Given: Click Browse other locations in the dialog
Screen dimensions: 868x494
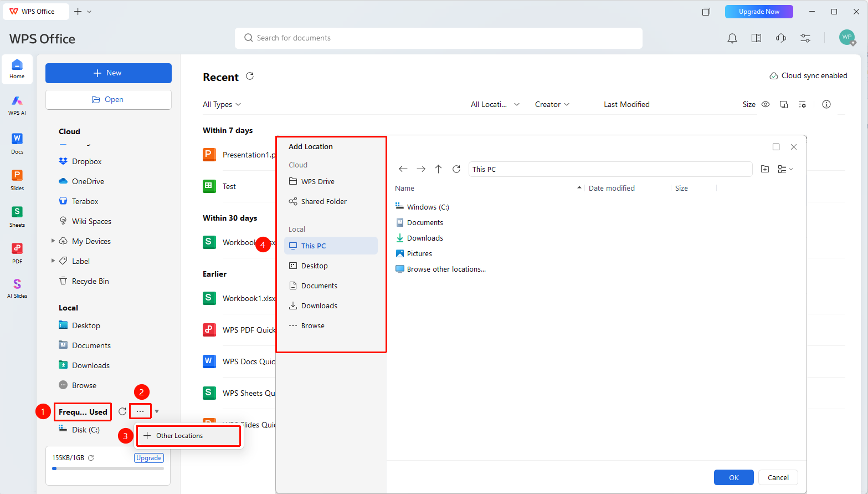Looking at the screenshot, I should coord(440,269).
